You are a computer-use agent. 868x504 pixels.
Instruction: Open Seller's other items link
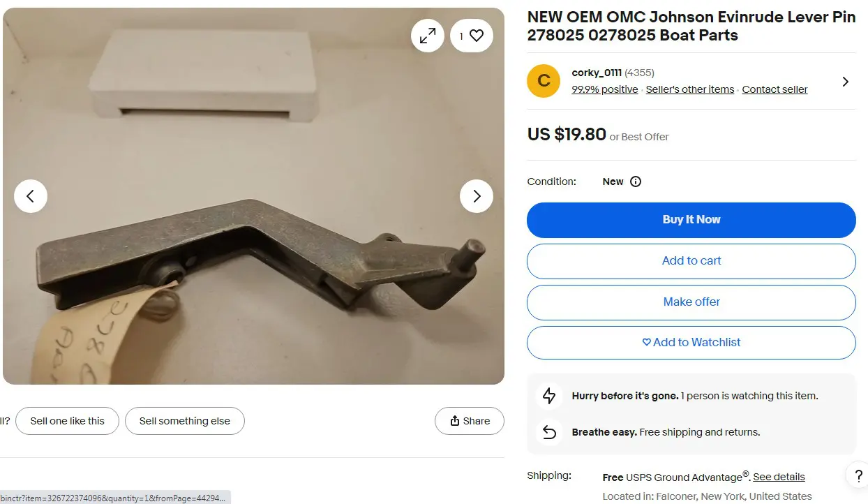click(x=690, y=89)
